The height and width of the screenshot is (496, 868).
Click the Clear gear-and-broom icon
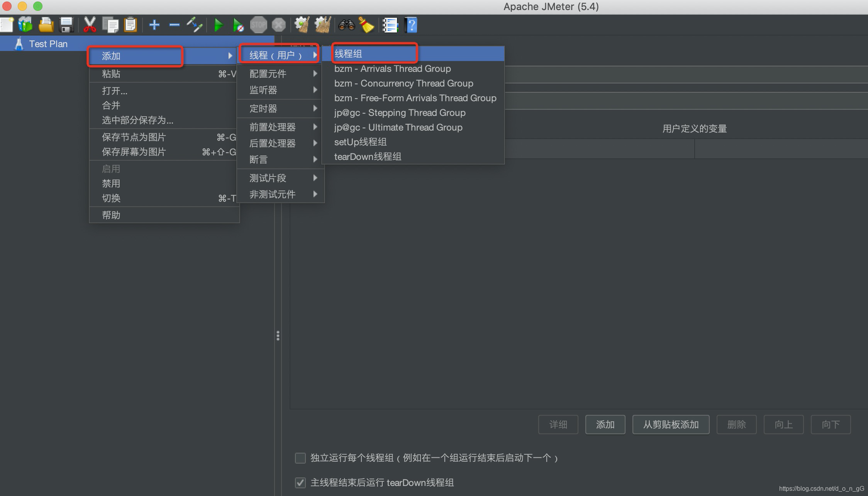[x=302, y=25]
